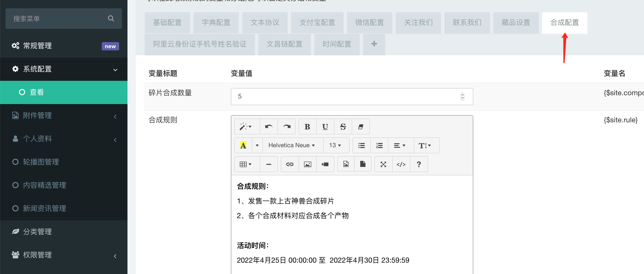Click the {$site.rule} variable name
Screen dimensions: 644x274
(621, 120)
